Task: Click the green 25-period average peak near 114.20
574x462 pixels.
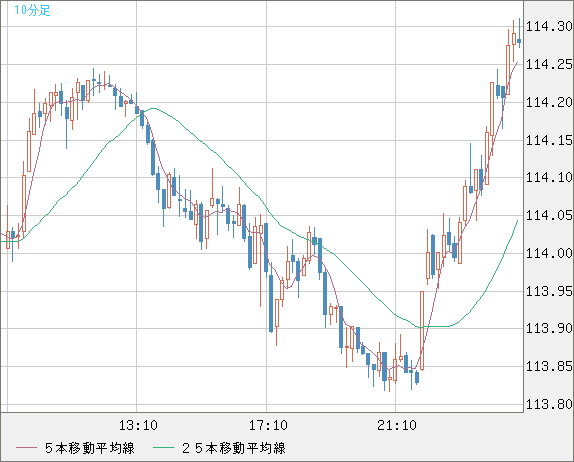Action: [154, 108]
